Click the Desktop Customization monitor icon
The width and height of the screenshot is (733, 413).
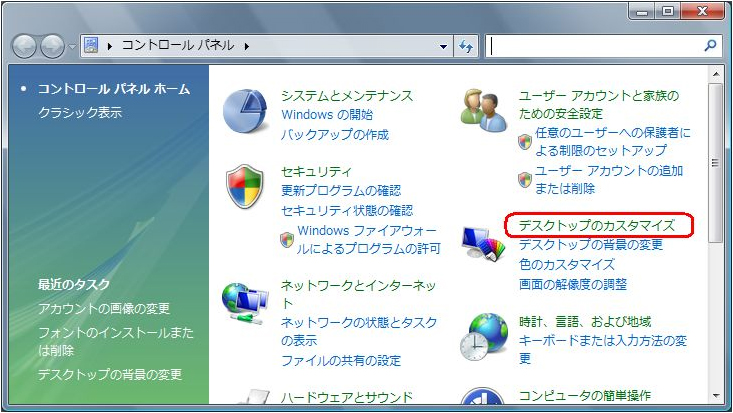(483, 243)
